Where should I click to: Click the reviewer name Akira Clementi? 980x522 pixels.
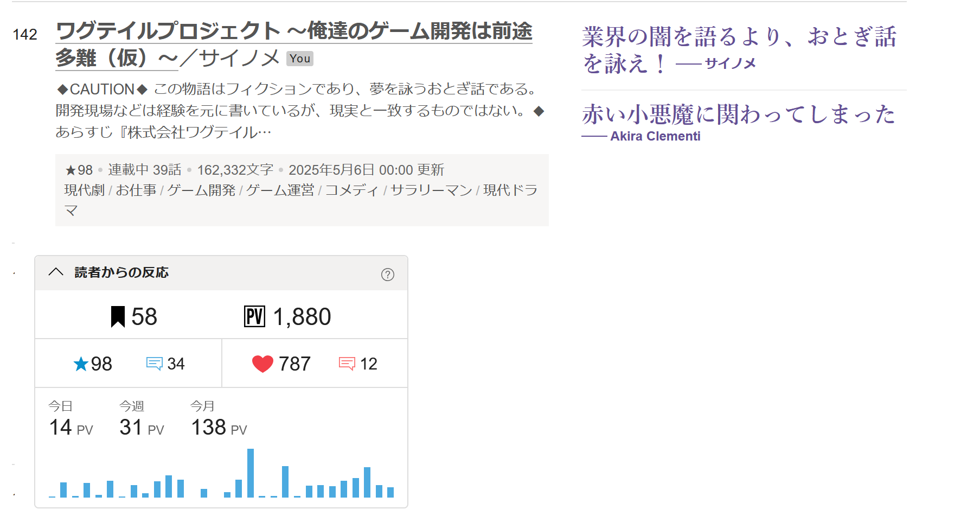click(655, 136)
